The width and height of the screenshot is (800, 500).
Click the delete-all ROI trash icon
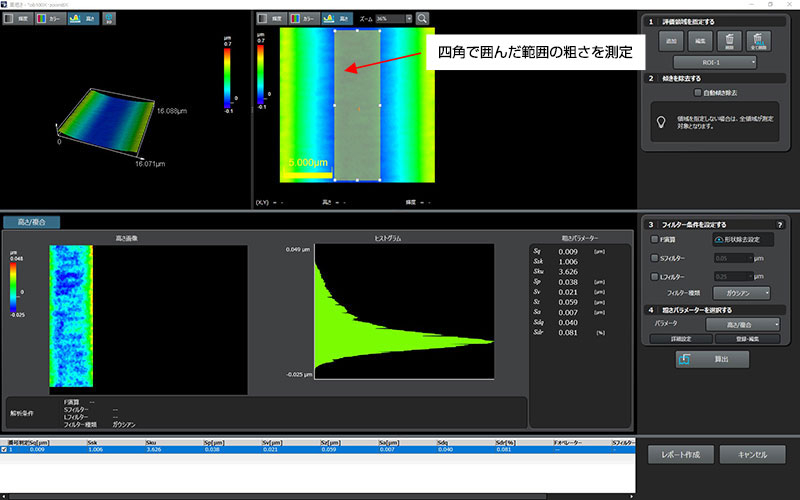pyautogui.click(x=757, y=41)
